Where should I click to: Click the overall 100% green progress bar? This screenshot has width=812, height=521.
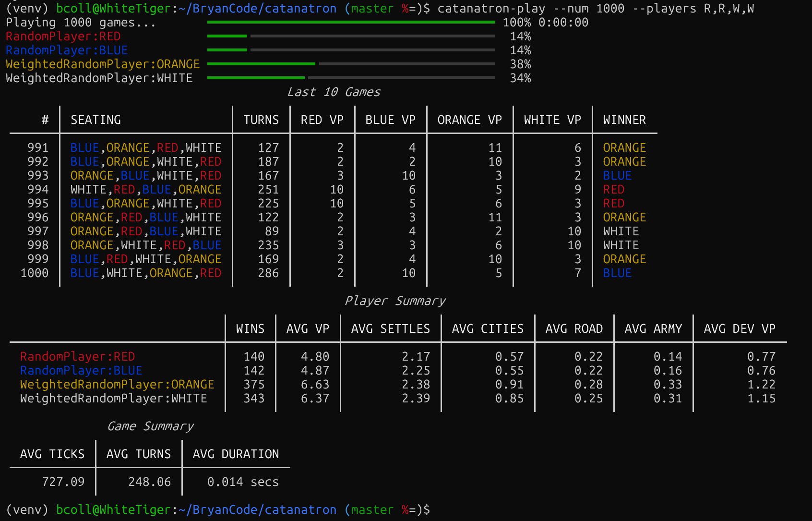click(x=351, y=22)
